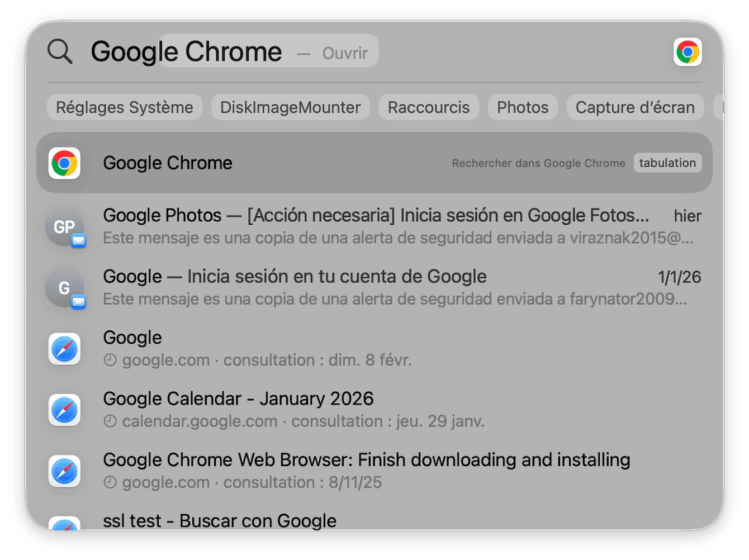This screenshot has height=560, width=749.
Task: Open the Google history result
Action: (374, 349)
